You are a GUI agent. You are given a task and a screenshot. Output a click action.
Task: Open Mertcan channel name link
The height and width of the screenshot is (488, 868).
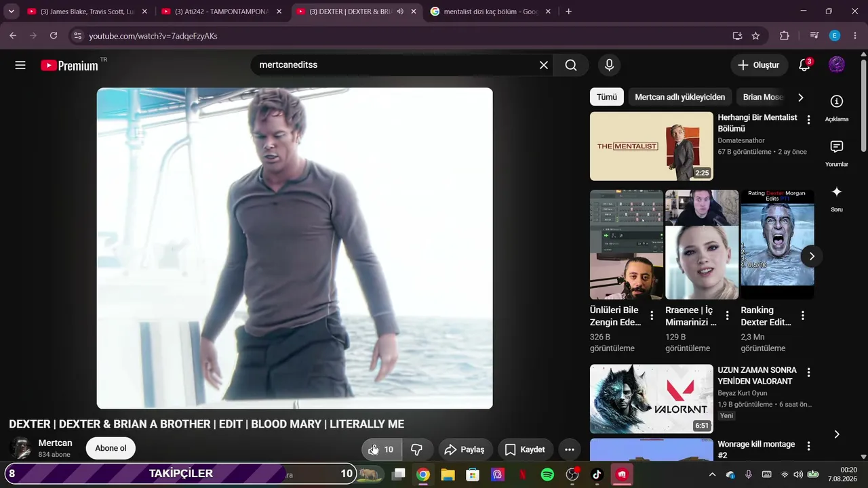(56, 443)
